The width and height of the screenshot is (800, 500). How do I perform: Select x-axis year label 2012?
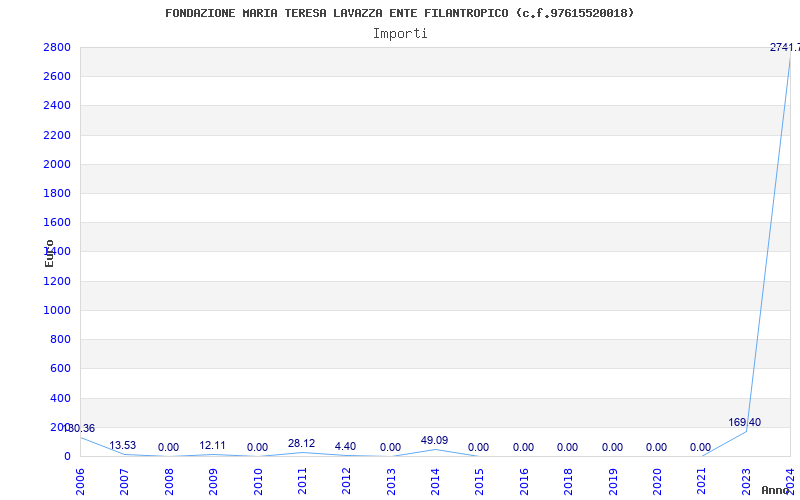[x=347, y=481]
